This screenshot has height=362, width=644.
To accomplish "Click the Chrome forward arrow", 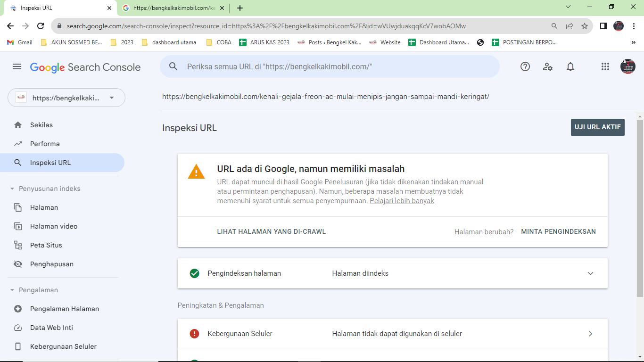I will (25, 26).
